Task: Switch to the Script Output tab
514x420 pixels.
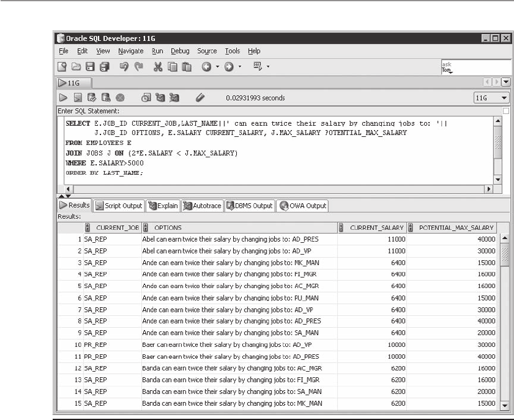Action: (x=119, y=206)
